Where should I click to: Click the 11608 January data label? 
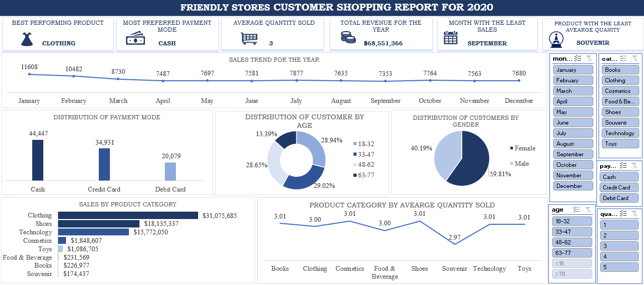coord(29,67)
